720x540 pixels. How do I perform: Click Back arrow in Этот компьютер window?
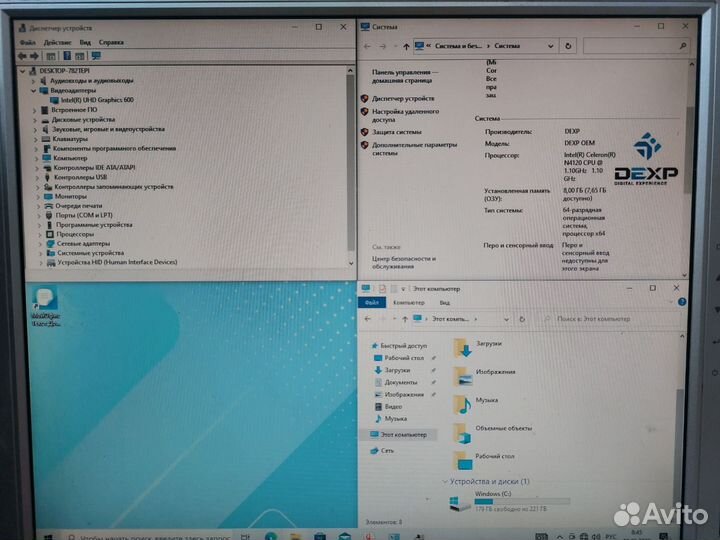click(367, 319)
